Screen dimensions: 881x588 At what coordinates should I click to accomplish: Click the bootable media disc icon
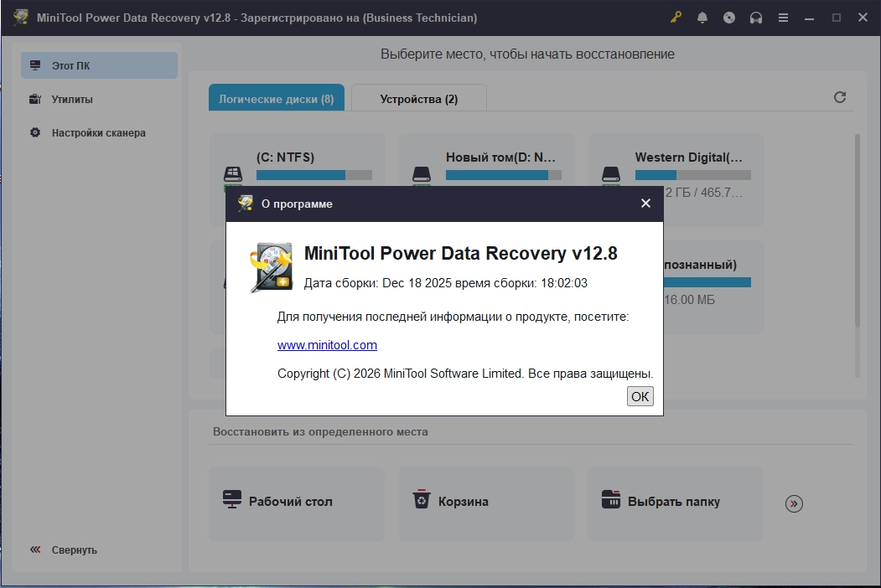728,18
